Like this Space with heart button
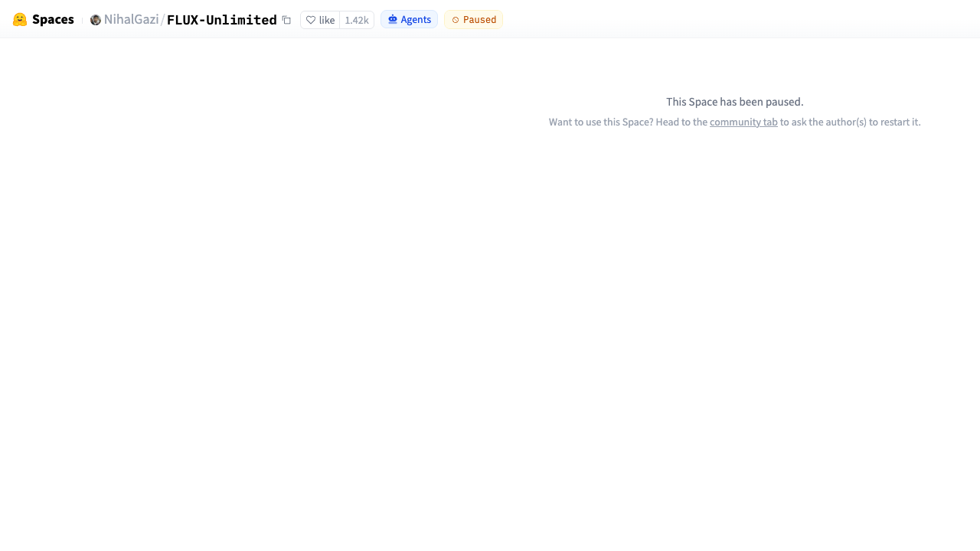This screenshot has width=980, height=551. click(x=320, y=20)
